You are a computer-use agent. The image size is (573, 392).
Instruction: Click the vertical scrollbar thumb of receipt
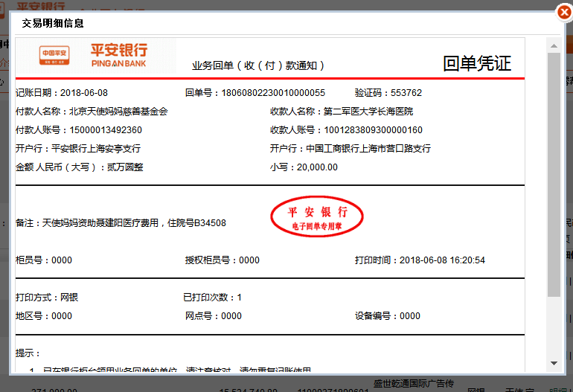554,175
